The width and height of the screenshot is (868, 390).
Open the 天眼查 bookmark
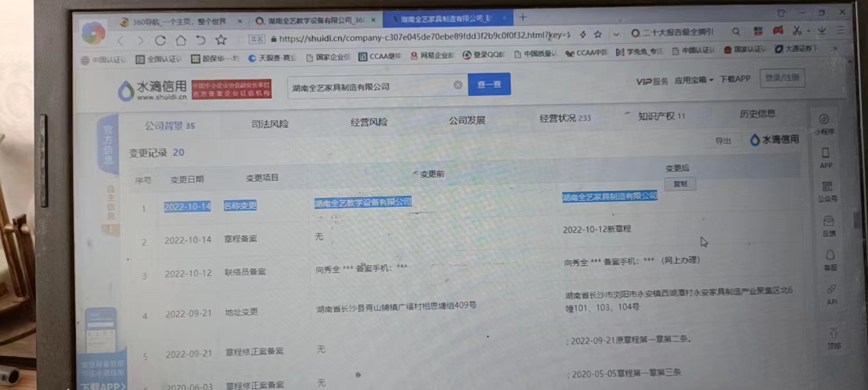click(x=272, y=58)
